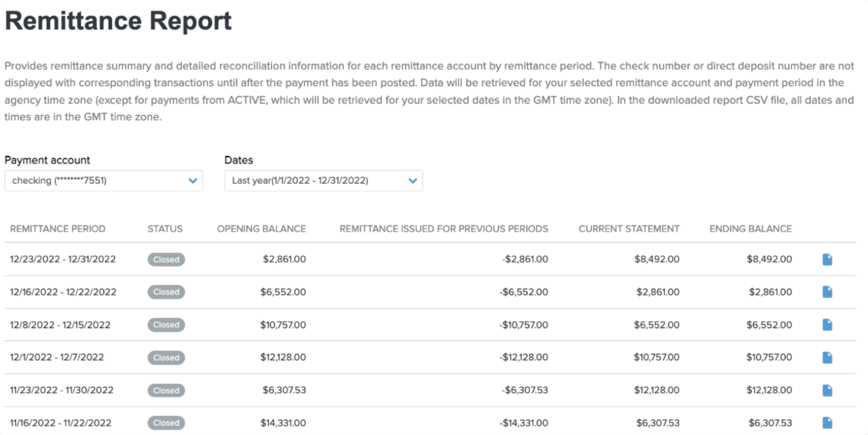This screenshot has width=868, height=435.
Task: Expand the Payment account dropdown
Action: coord(103,181)
